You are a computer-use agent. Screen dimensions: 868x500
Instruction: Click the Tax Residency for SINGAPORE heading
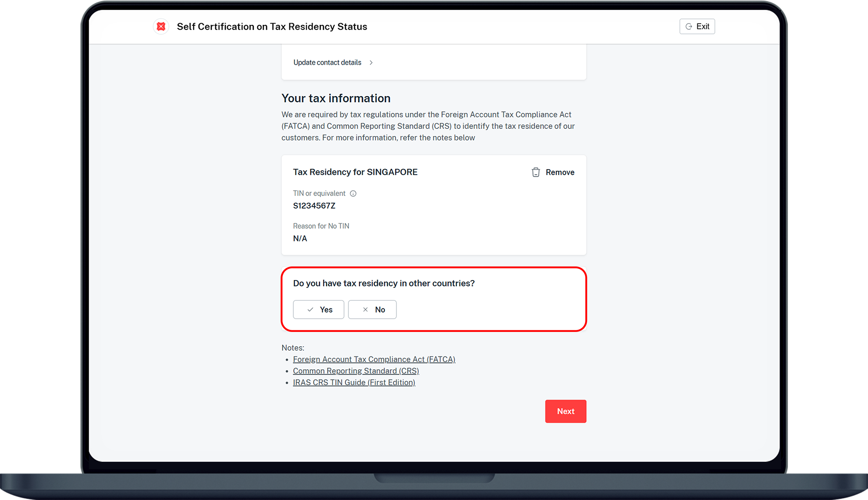(355, 172)
